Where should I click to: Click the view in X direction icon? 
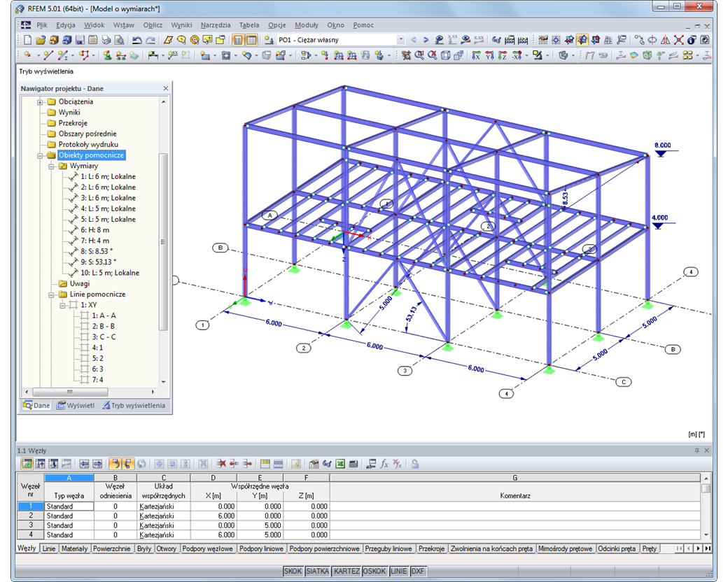(476, 55)
